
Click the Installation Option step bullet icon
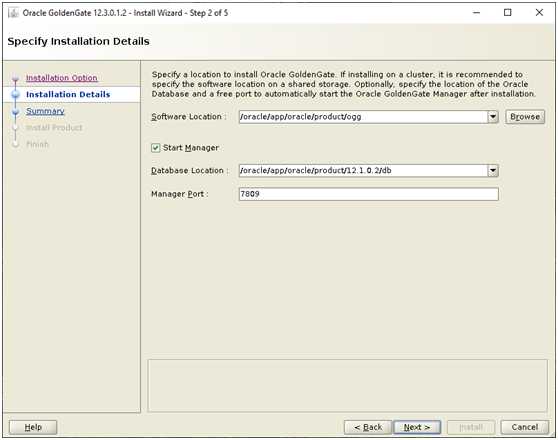point(15,78)
